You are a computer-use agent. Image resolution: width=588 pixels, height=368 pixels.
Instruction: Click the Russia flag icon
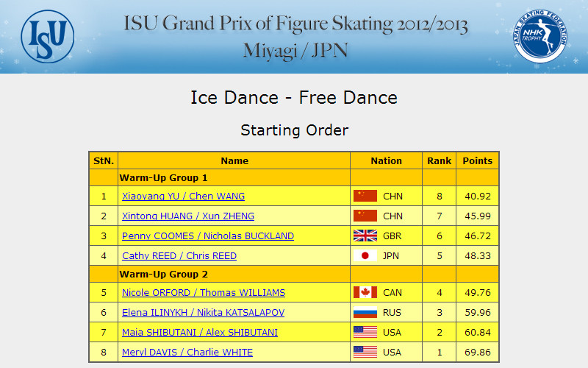coord(365,312)
